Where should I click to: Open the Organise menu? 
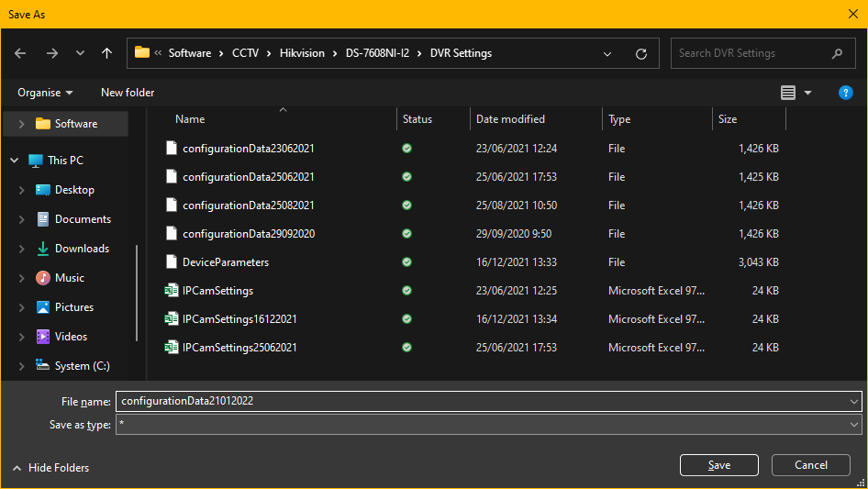[x=44, y=93]
